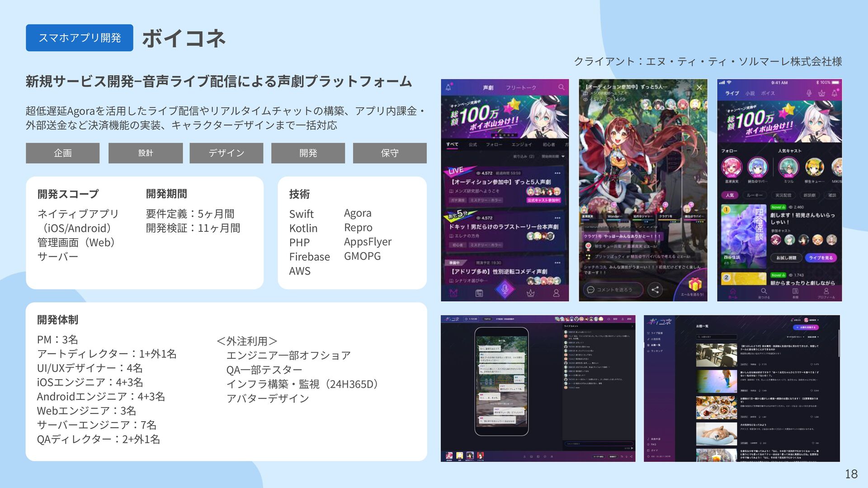Click the お題一覧 page scrollbar

point(839,343)
